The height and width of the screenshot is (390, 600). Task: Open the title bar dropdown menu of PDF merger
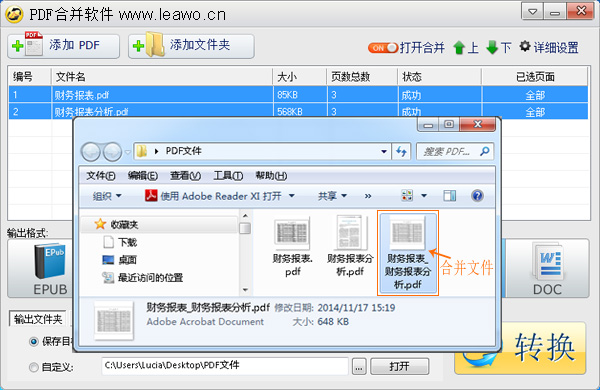click(x=532, y=12)
